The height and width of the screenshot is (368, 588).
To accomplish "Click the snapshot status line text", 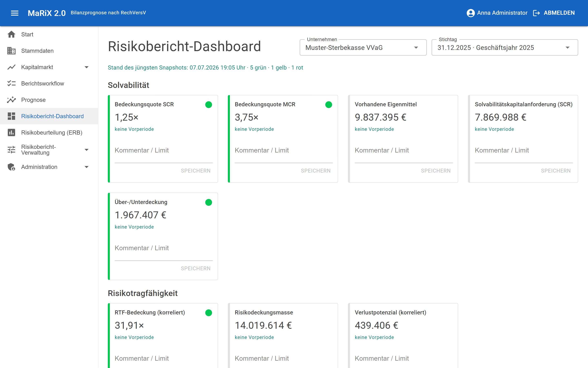I will tap(205, 67).
